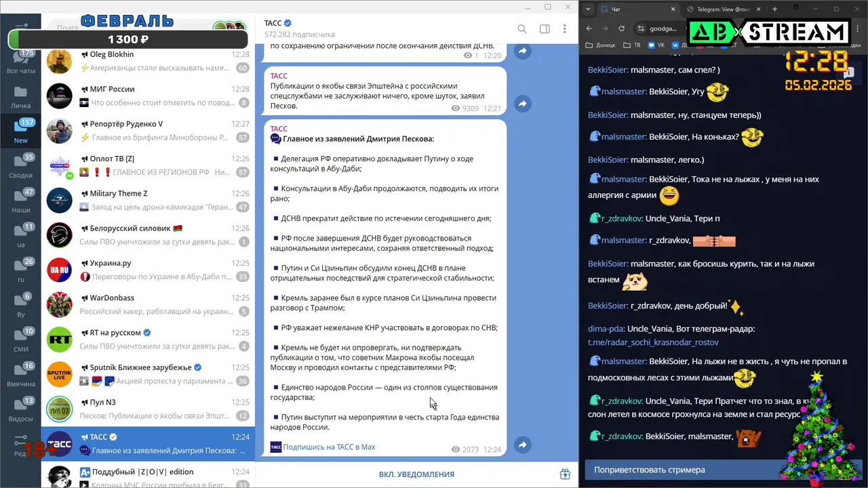Click the goodga... address bar
The height and width of the screenshot is (488, 868).
coord(663,28)
